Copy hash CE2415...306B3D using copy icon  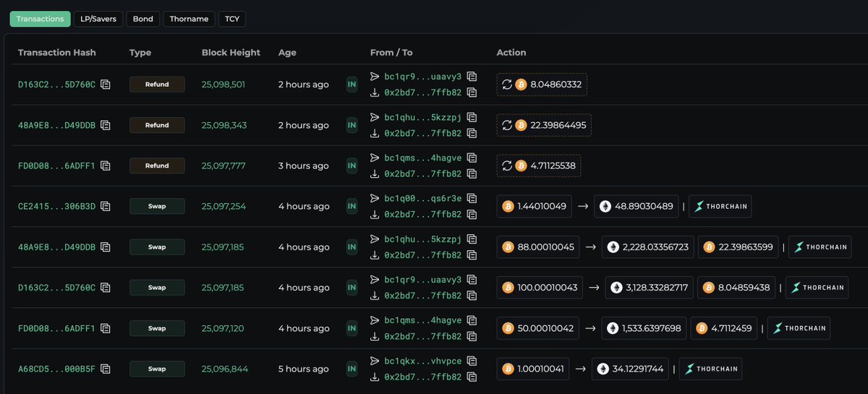point(106,207)
